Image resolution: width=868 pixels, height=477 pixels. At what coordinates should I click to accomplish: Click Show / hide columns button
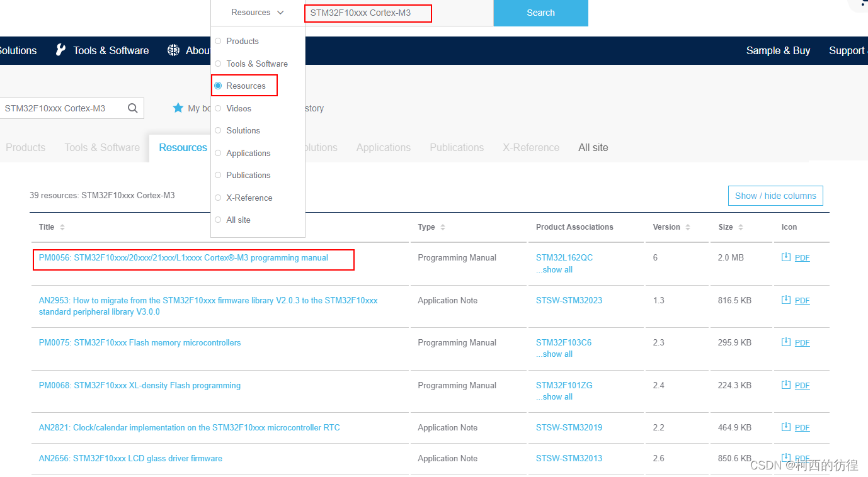775,196
